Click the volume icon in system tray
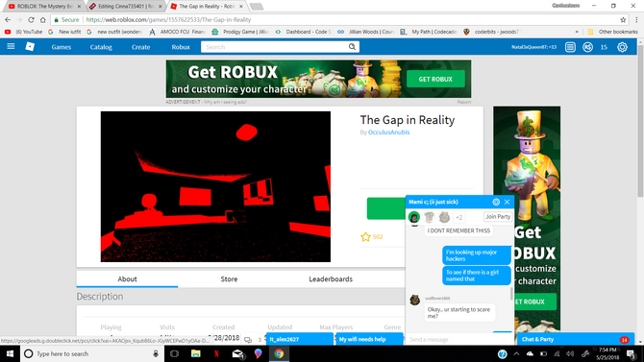The image size is (644, 362). [570, 353]
